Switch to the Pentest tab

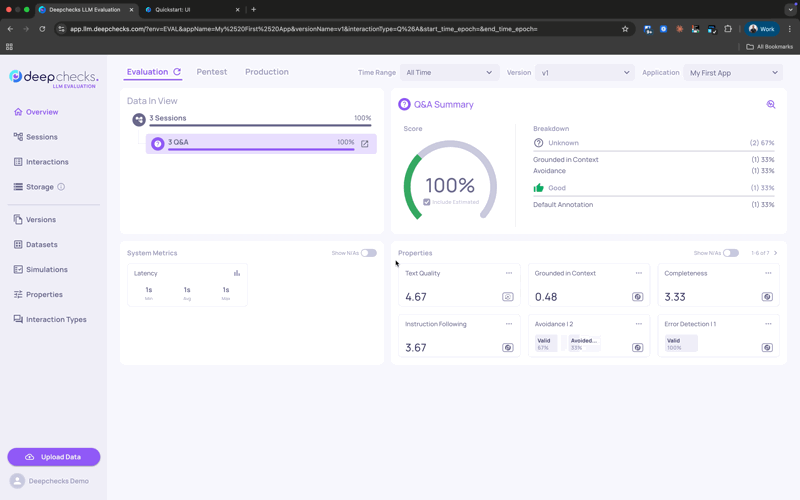tap(212, 72)
